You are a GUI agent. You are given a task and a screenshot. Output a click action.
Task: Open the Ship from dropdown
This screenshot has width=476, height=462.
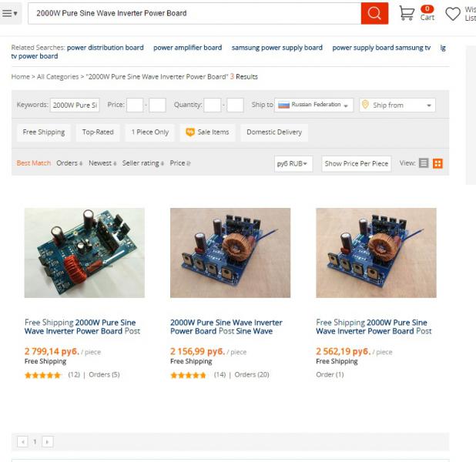(397, 105)
